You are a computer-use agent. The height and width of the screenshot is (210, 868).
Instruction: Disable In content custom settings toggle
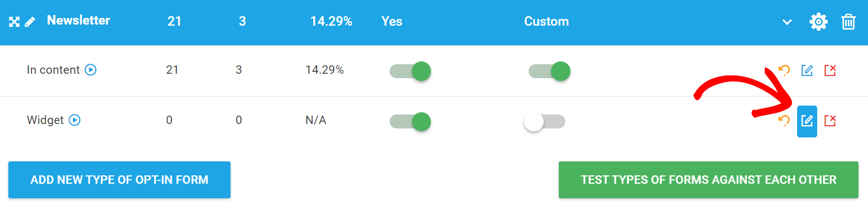click(x=549, y=71)
